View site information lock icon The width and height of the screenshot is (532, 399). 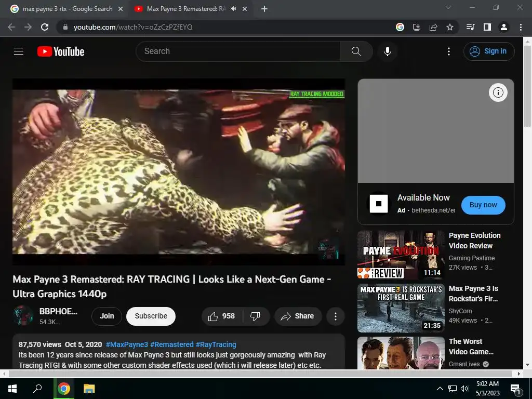click(65, 27)
